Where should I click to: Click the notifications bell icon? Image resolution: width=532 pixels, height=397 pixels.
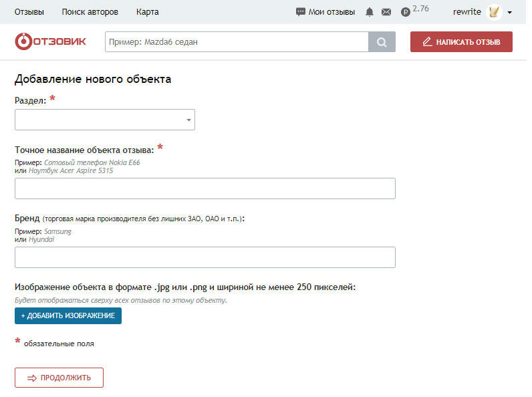click(x=370, y=12)
